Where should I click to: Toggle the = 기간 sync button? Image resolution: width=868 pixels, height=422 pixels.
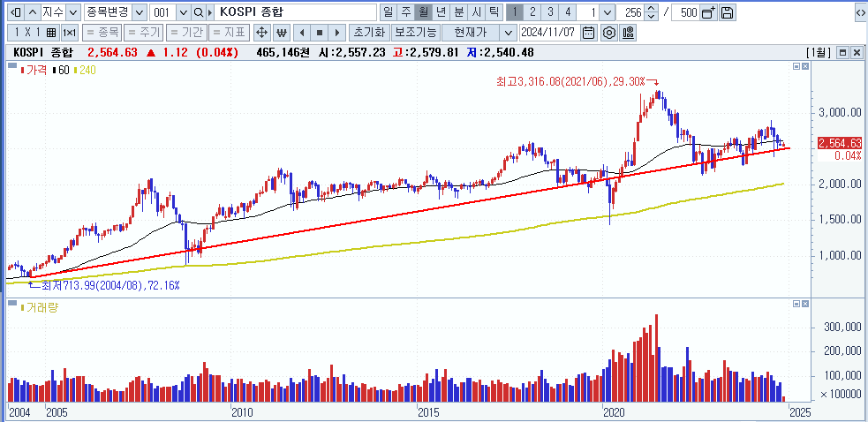185,33
